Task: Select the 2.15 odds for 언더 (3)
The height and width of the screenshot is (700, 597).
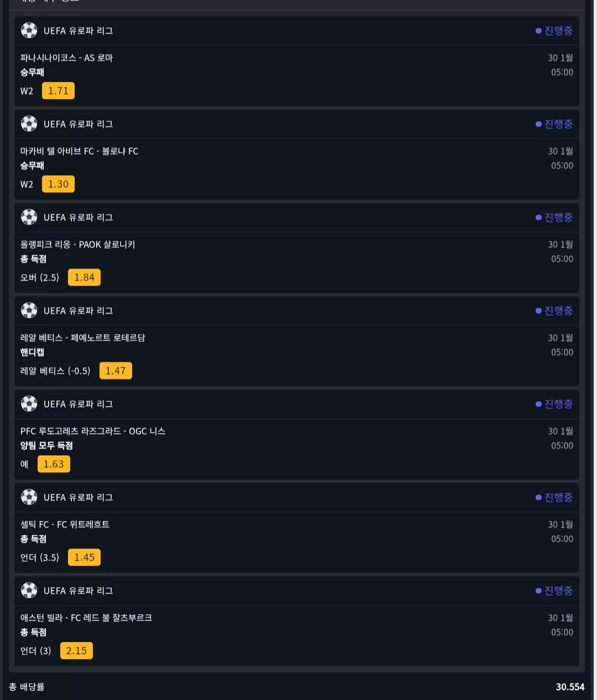Action: tap(76, 651)
